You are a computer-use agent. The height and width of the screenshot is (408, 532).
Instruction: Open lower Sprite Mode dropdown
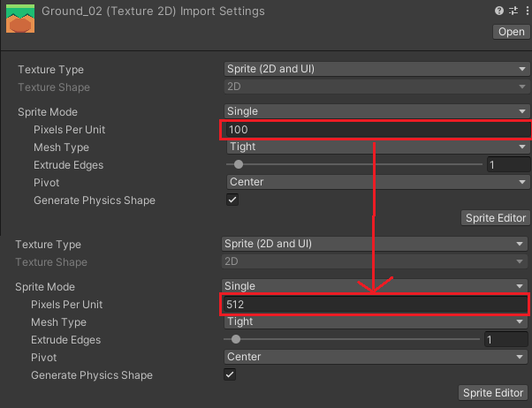point(374,287)
